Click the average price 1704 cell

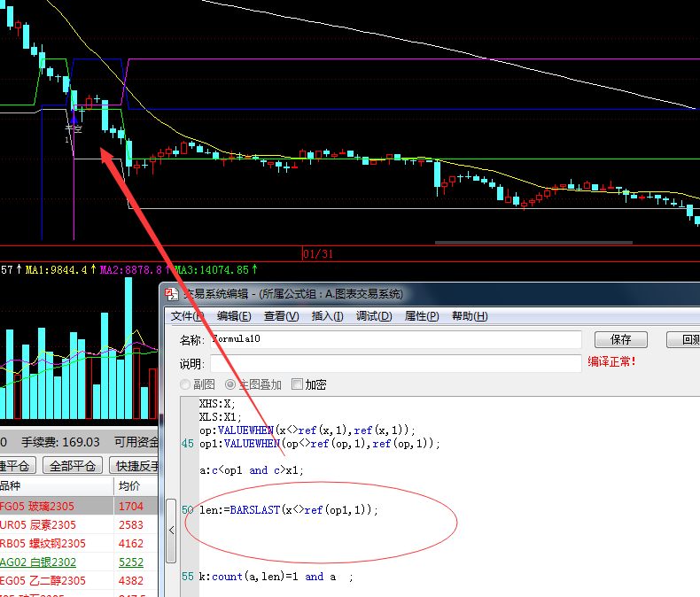click(x=131, y=506)
